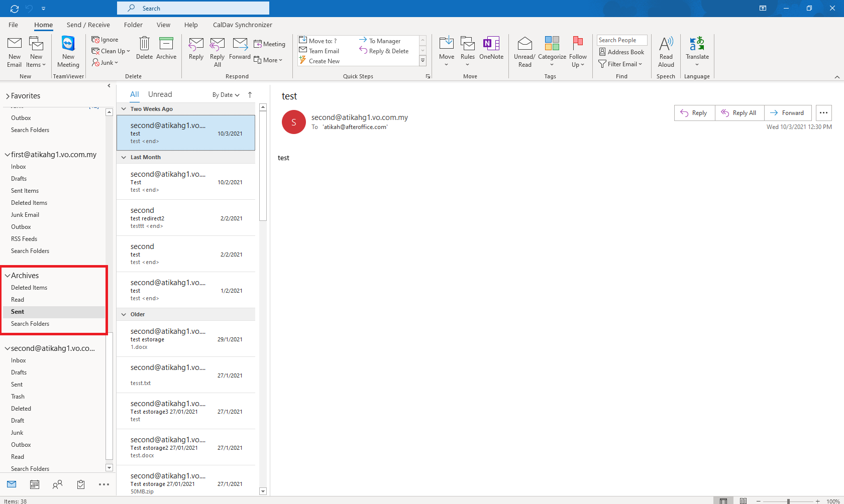
Task: Open the Calendar view icon
Action: tap(35, 484)
